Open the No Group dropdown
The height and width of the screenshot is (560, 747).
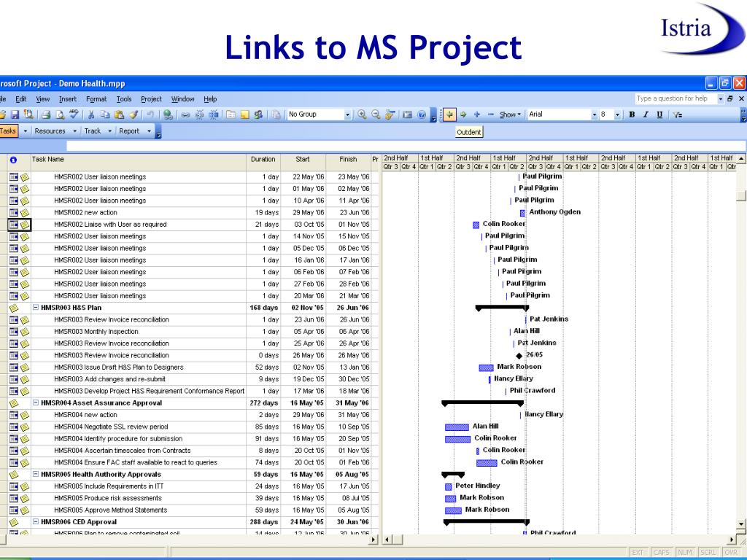[347, 114]
